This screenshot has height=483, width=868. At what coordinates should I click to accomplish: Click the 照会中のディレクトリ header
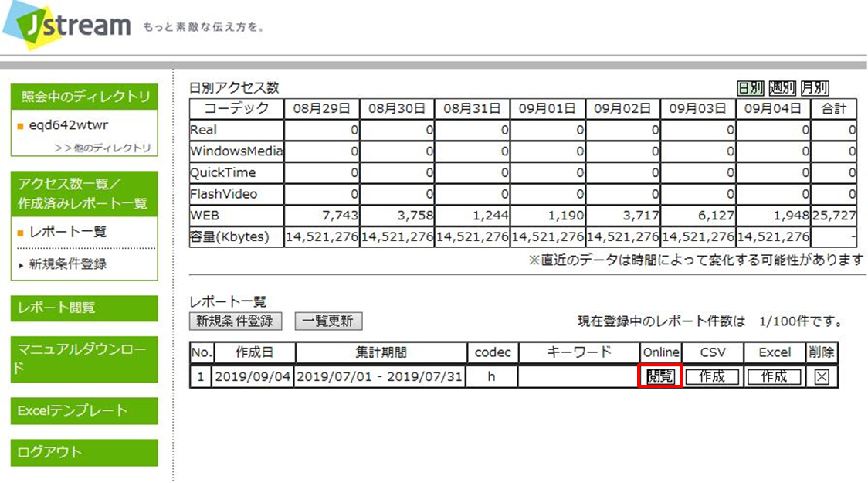coord(84,97)
